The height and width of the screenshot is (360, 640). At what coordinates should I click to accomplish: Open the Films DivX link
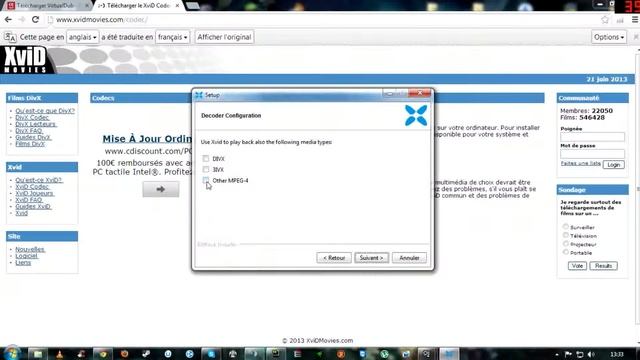point(30,144)
